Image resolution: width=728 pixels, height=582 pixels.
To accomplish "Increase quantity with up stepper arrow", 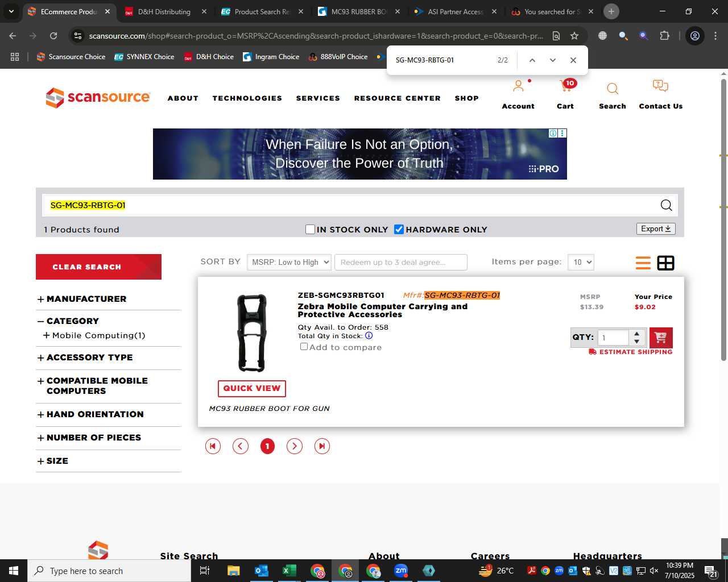I will pos(637,333).
